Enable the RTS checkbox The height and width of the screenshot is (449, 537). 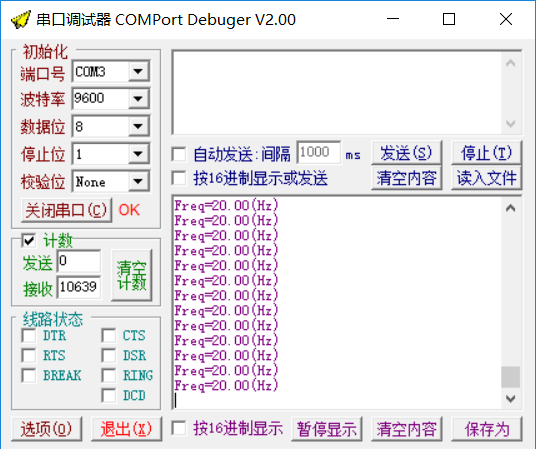28,355
